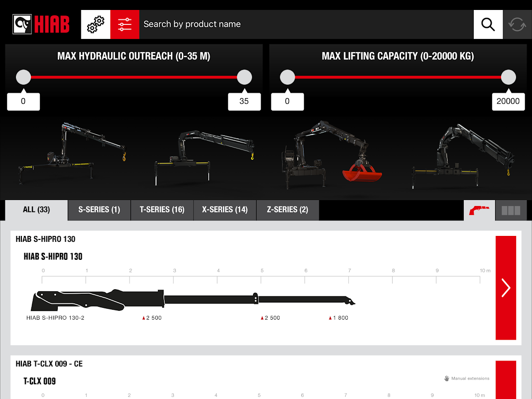Image resolution: width=532 pixels, height=399 pixels.
Task: Click the HIAB S-HIPRO 130-2 label
Action: coord(55,318)
